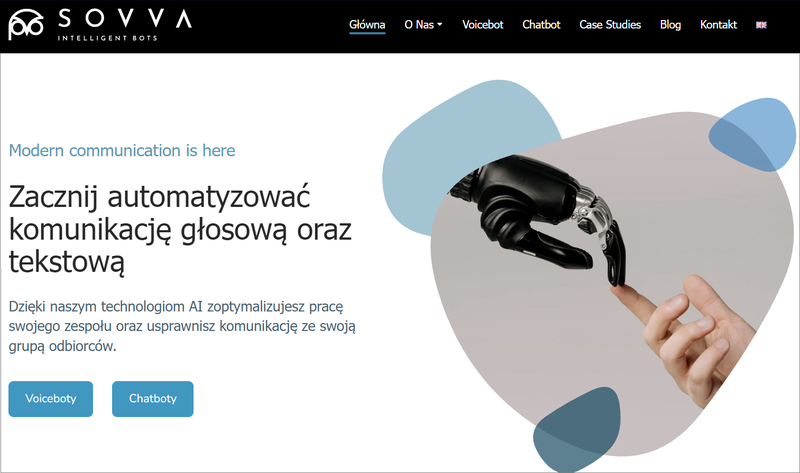The height and width of the screenshot is (473, 800).
Task: Click the 'Zacznij automatyzować' headline
Action: pyautogui.click(x=180, y=230)
